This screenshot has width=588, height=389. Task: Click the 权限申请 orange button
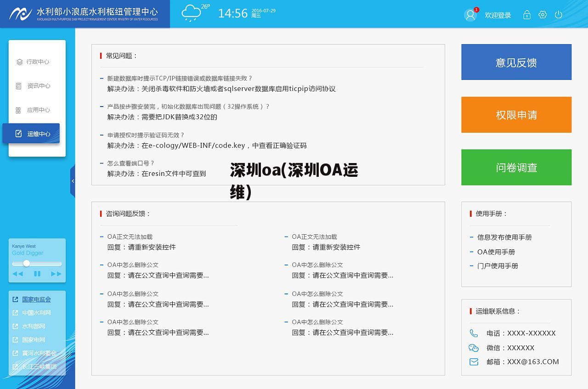516,115
